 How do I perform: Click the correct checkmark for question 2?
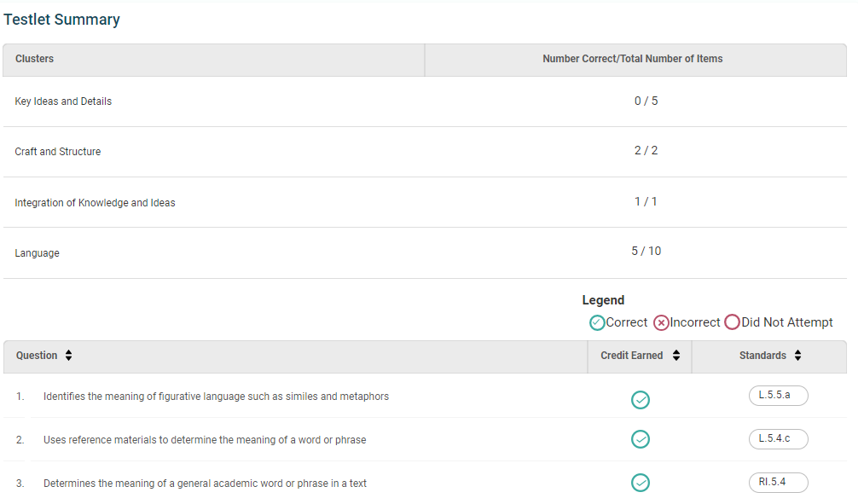point(641,439)
